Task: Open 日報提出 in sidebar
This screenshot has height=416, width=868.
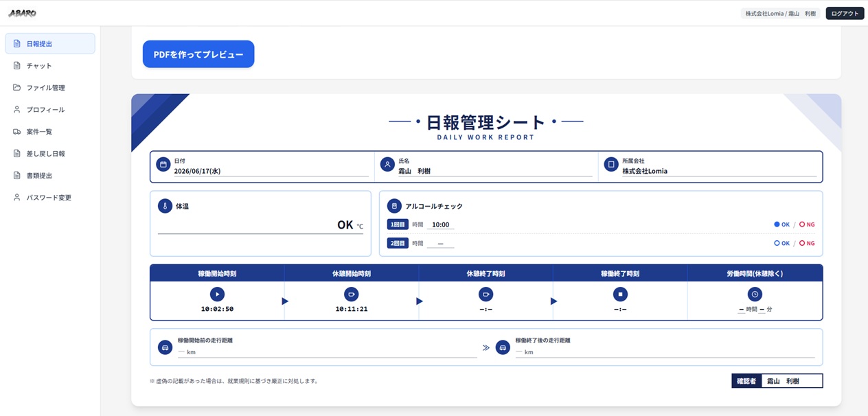Action: pyautogui.click(x=50, y=43)
